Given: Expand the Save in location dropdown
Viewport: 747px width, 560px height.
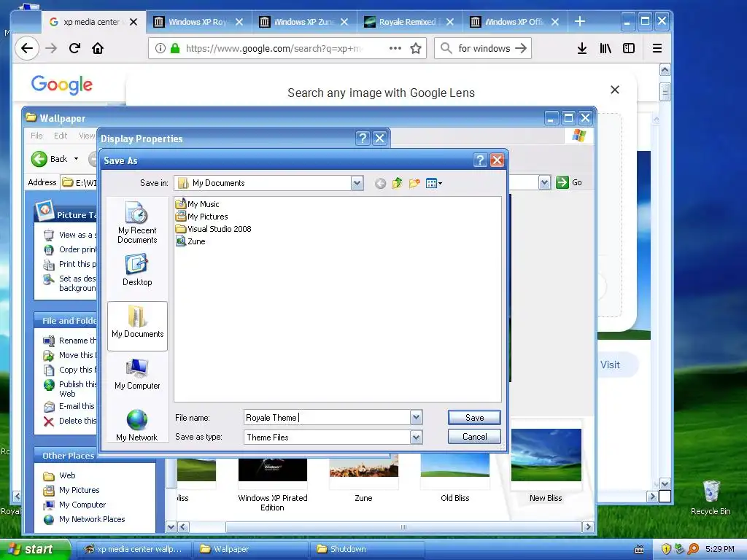Looking at the screenshot, I should click(357, 183).
